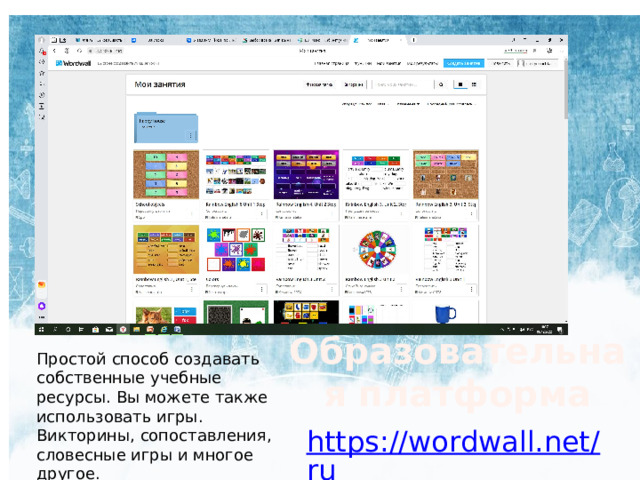Click the Task View icon on taskbar

pyautogui.click(x=81, y=330)
